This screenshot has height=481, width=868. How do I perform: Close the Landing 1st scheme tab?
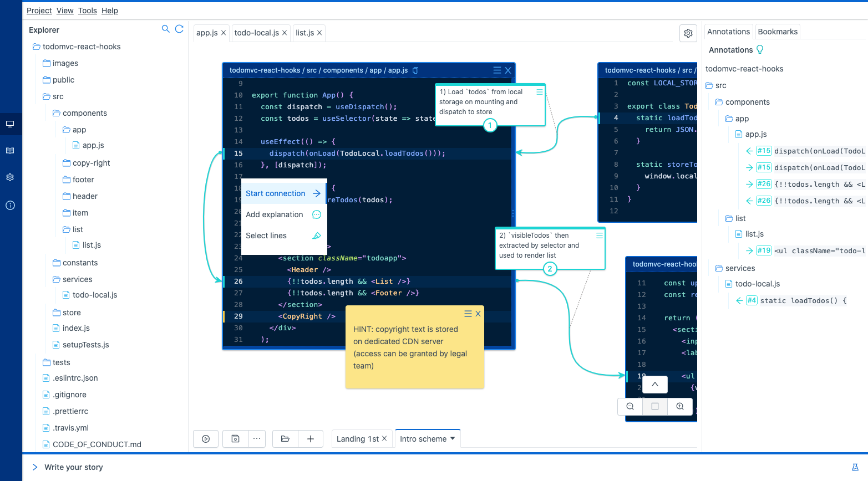(384, 438)
